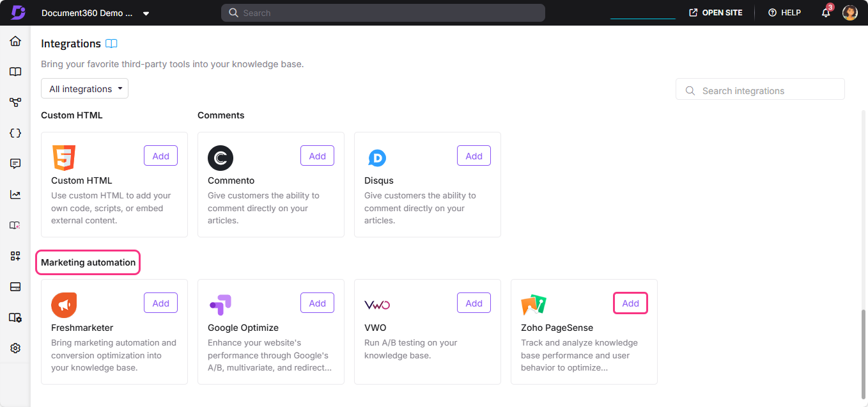
Task: Open the Drive storage icon in sidebar
Action: (x=15, y=286)
